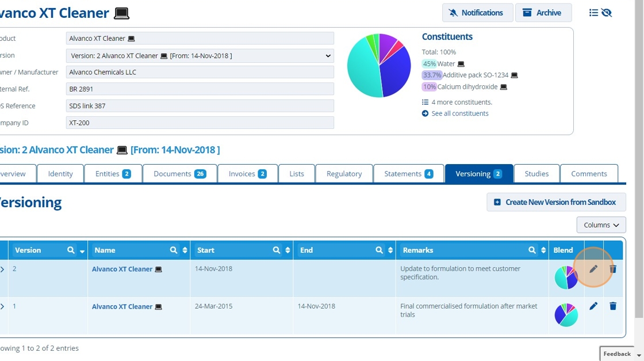This screenshot has width=644, height=361.
Task: Click the Owner / Manufacturer field
Action: pyautogui.click(x=200, y=73)
